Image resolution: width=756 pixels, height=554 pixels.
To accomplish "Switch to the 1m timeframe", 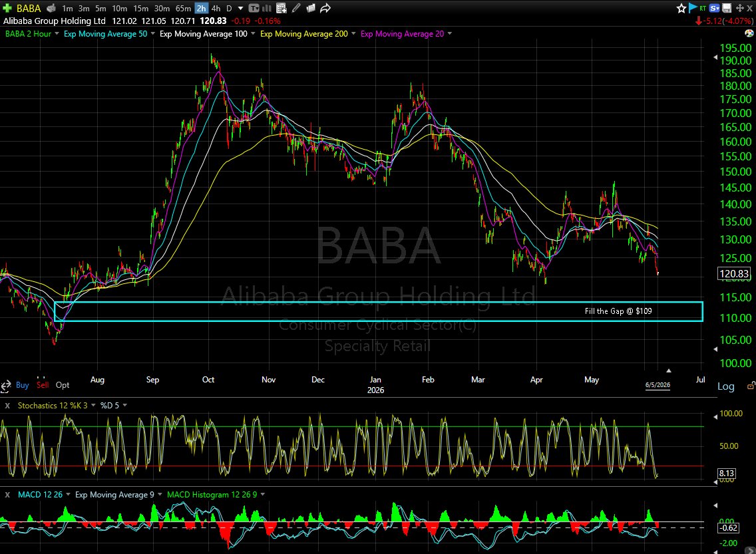I will coord(67,8).
